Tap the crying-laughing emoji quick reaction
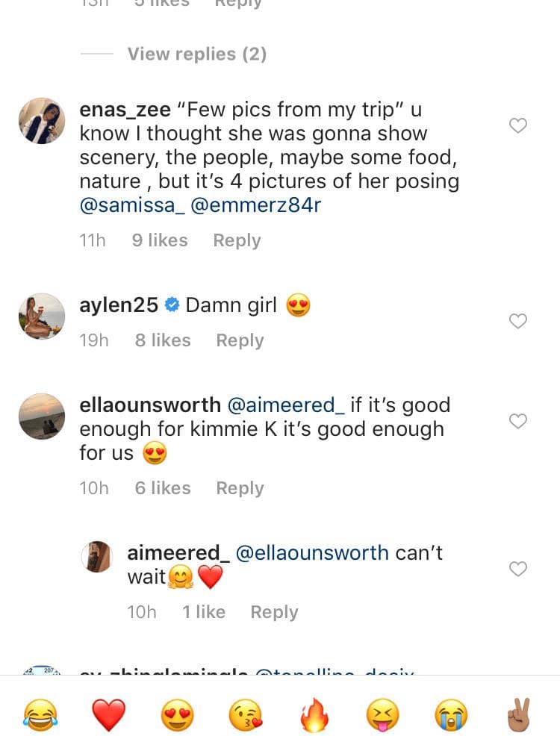This screenshot has width=560, height=736. tap(40, 715)
